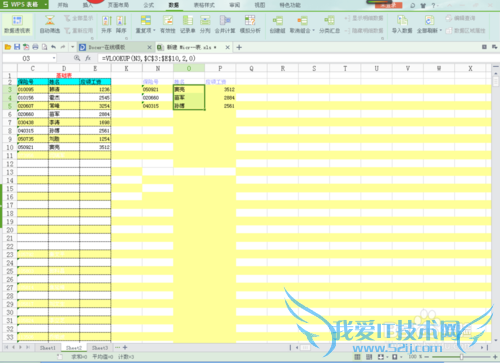Select row header 10
This screenshot has height=363, width=500.
[10, 147]
